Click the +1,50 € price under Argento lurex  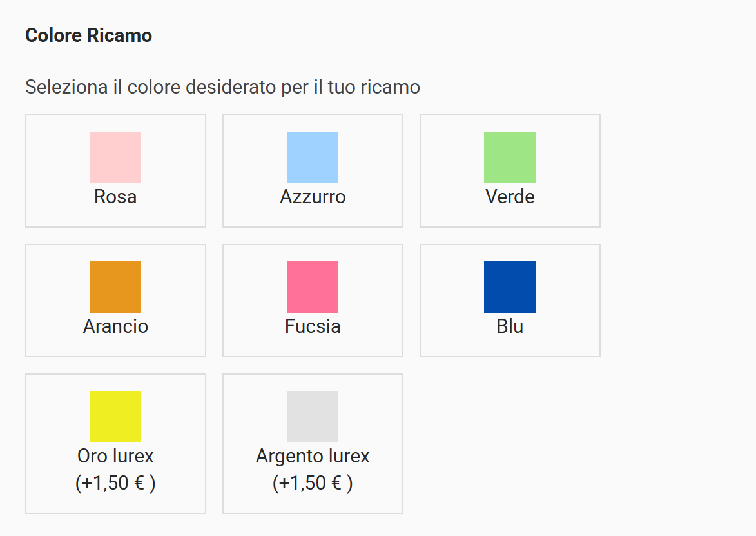[313, 483]
